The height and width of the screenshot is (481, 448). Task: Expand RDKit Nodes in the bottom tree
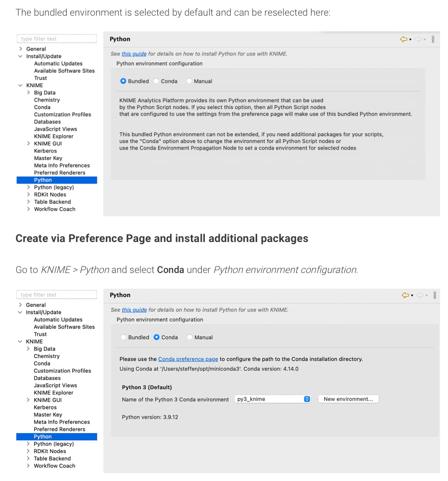[28, 451]
